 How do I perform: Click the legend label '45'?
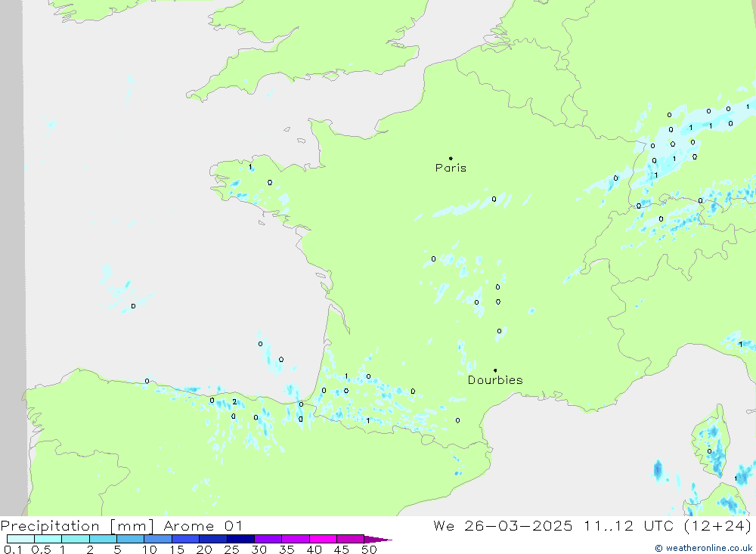click(342, 549)
